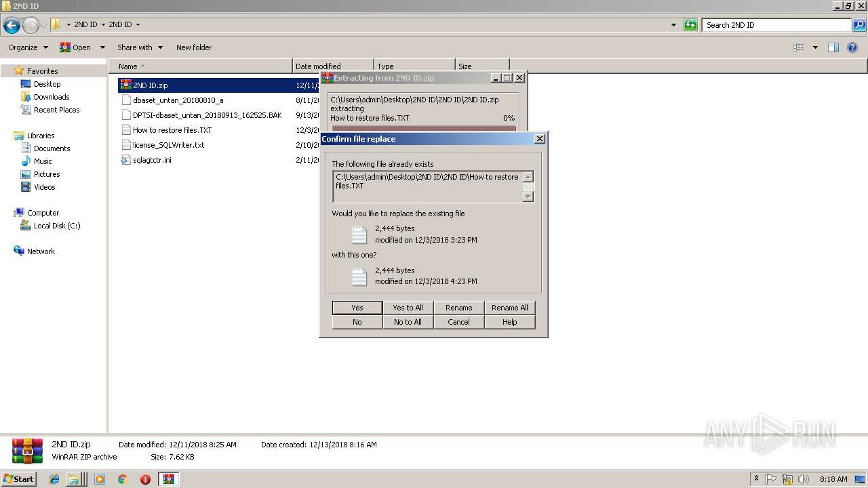This screenshot has width=868, height=488.
Task: Select Favorites in the navigation pane
Action: (x=42, y=71)
